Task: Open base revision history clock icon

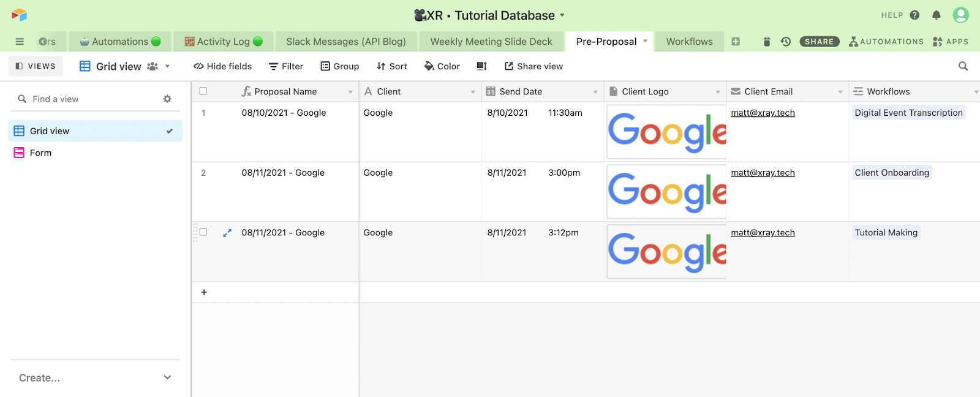Action: click(x=786, y=42)
